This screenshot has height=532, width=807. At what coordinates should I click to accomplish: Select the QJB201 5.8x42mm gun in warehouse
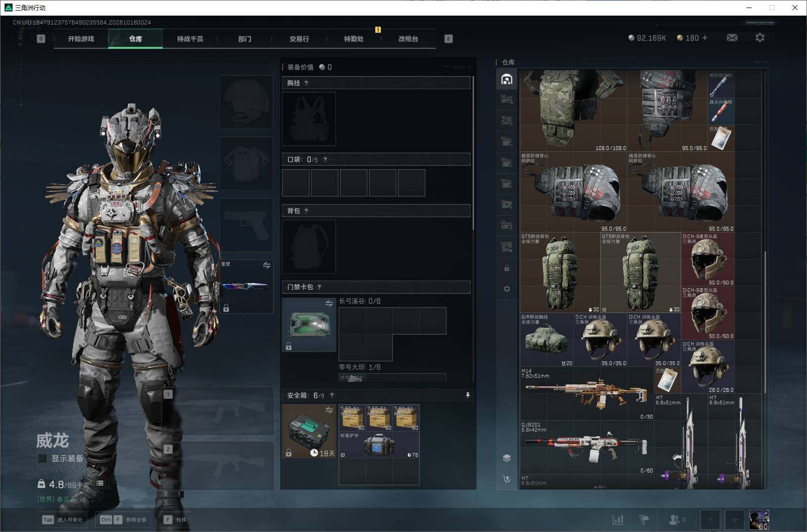tap(587, 447)
